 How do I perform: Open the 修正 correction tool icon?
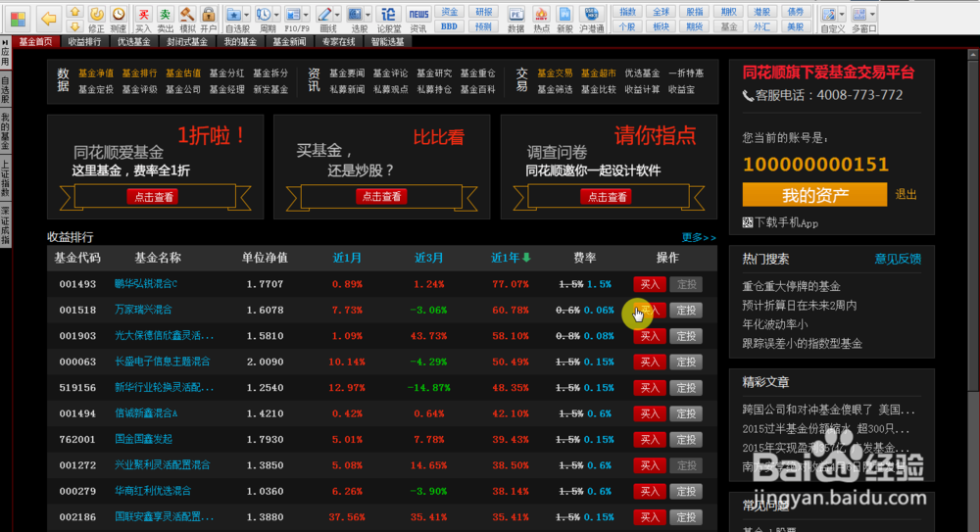(96, 19)
